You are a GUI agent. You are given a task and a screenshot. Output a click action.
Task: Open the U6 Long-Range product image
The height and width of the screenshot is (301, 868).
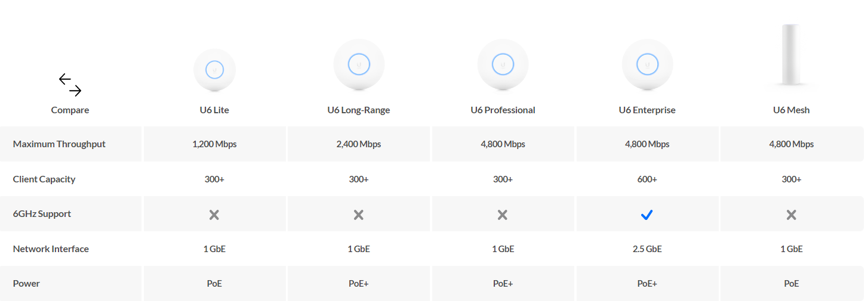(x=359, y=64)
